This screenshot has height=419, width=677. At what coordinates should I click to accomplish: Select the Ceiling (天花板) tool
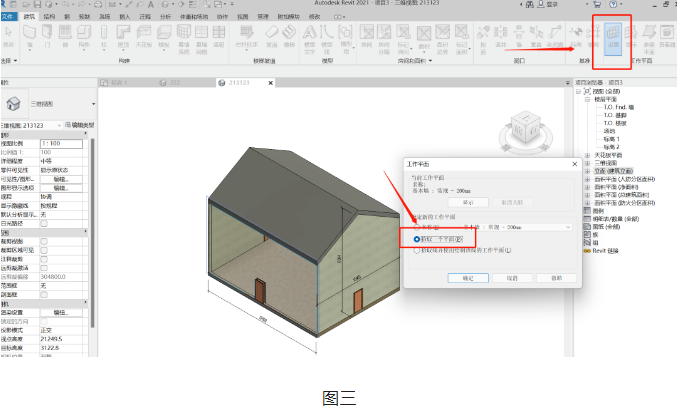[x=144, y=36]
